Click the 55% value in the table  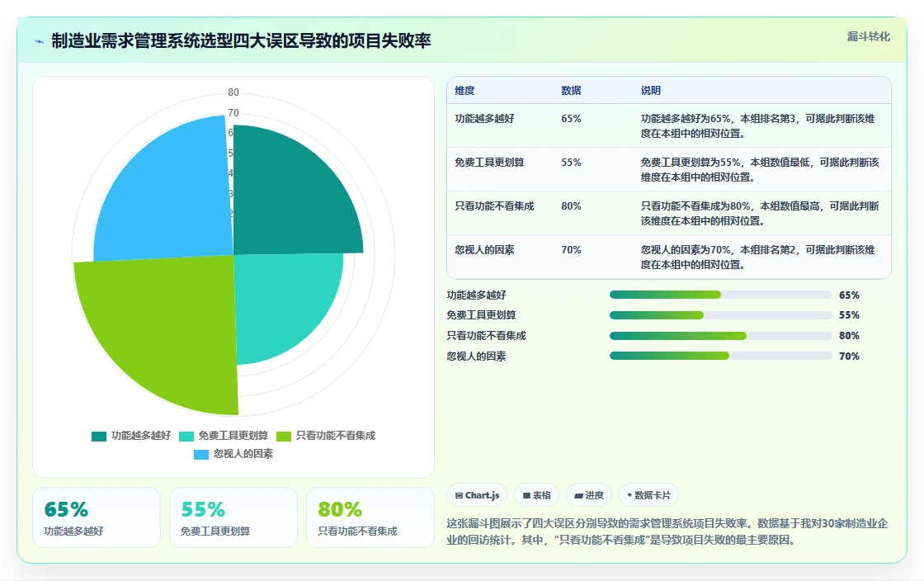point(571,162)
